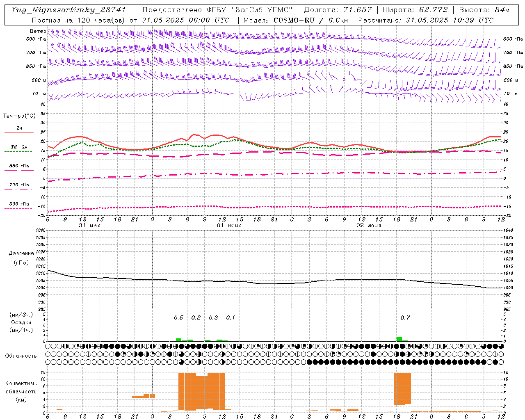The width and height of the screenshot is (525, 420).
Task: Click the Осадки label
Action: 21,322
